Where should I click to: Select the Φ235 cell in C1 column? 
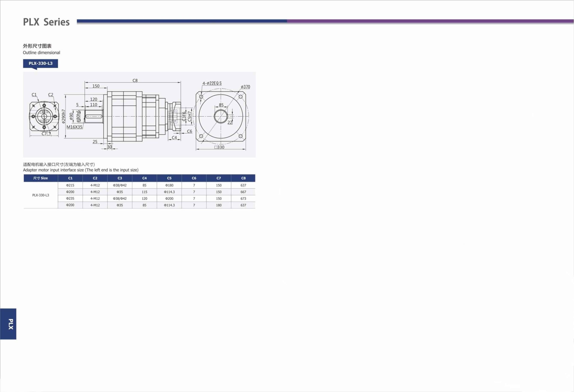tap(70, 199)
